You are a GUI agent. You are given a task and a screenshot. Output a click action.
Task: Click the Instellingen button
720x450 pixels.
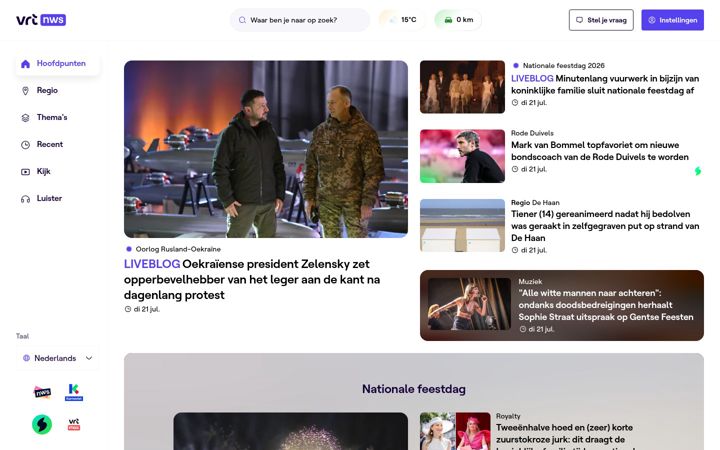(673, 20)
